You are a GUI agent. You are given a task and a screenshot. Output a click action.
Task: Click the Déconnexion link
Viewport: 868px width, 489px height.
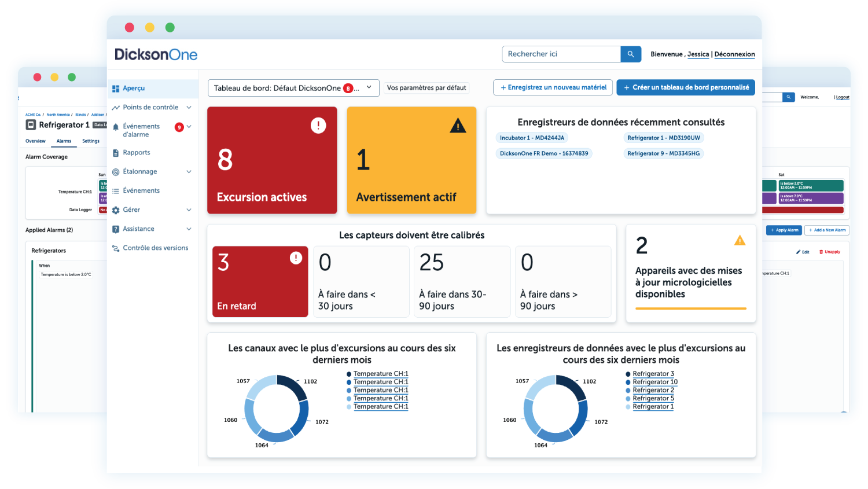point(734,54)
